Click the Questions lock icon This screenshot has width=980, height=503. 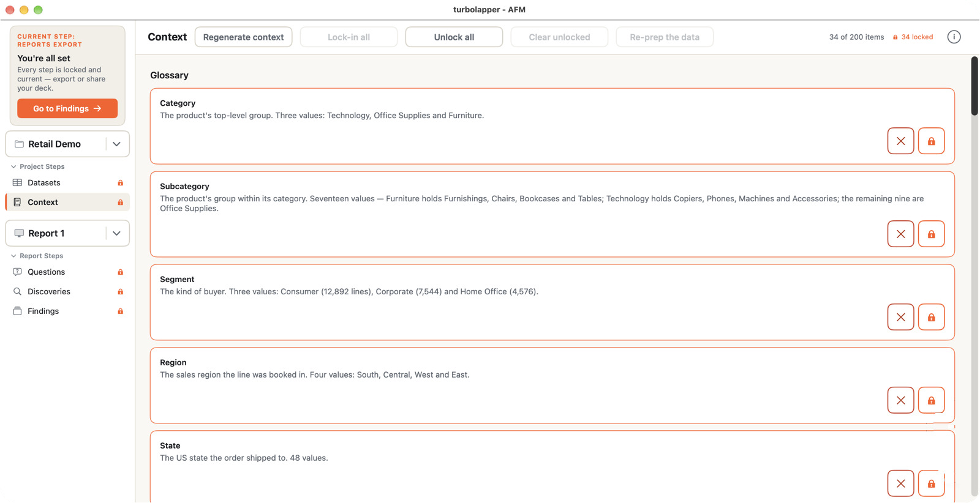(x=120, y=272)
